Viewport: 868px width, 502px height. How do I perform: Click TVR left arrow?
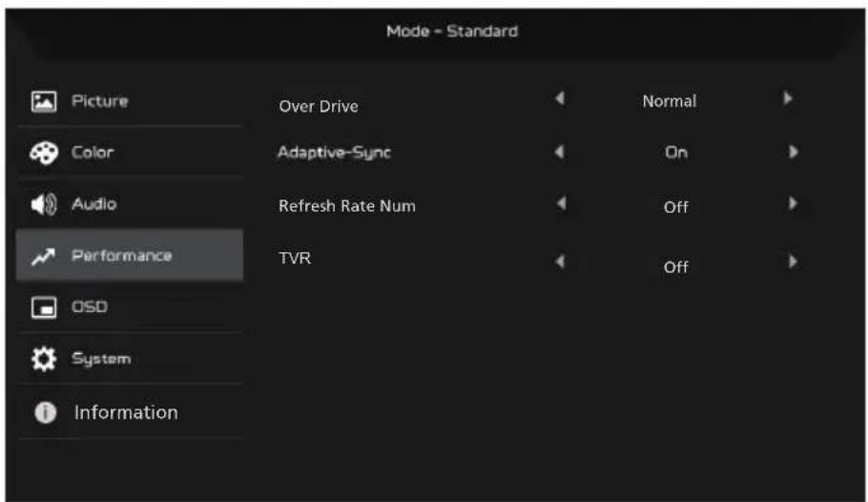click(560, 261)
